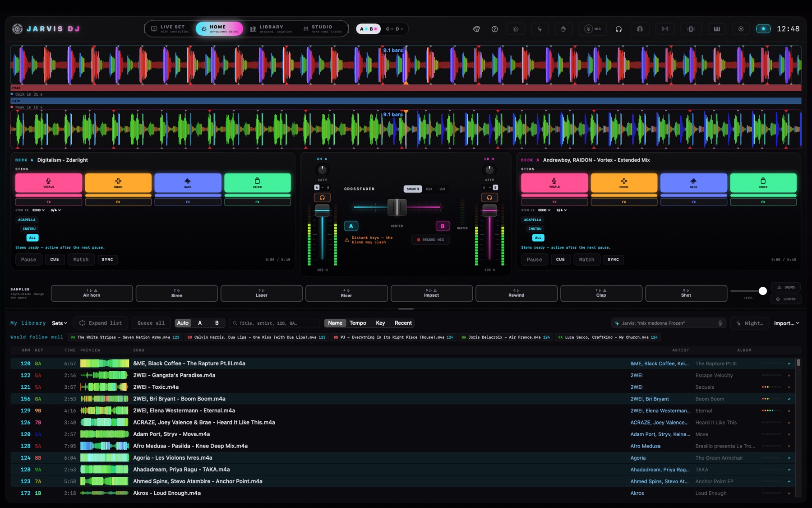Open the piano keyboard icon
Image resolution: width=812 pixels, height=508 pixels.
tap(717, 29)
